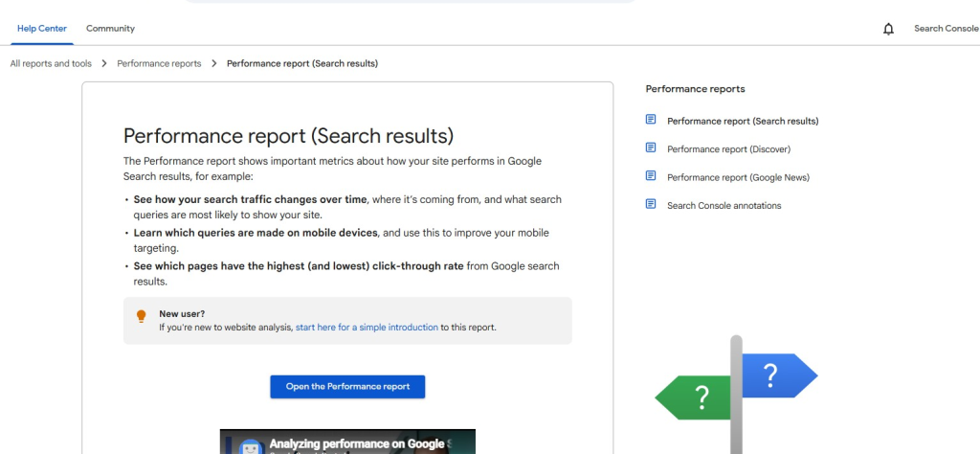Viewport: 980px width, 454px height.
Task: Open the 'start here for a simple introduction' link
Action: (367, 327)
